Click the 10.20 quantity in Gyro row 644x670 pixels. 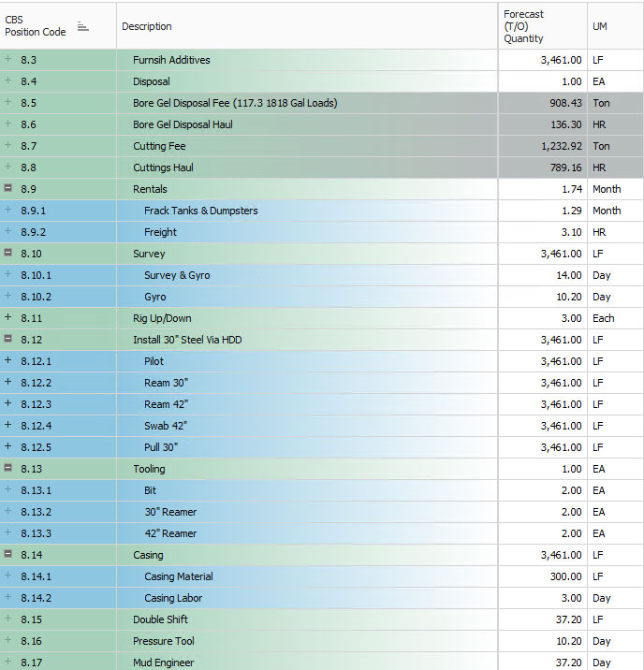569,297
